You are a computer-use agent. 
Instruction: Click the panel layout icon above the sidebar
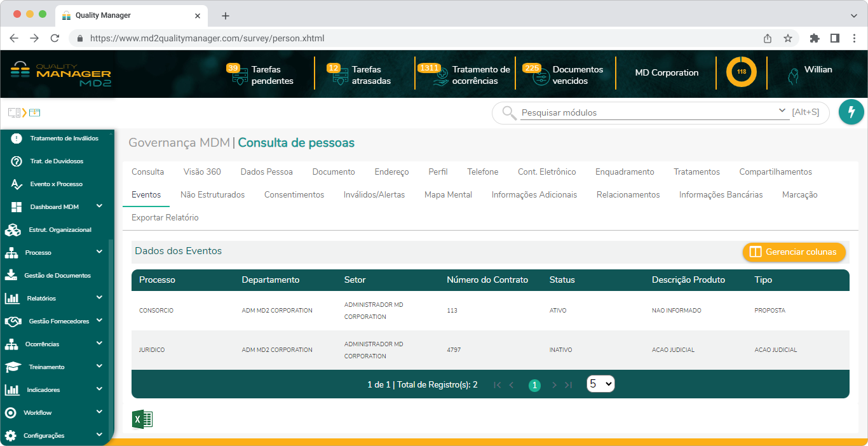click(x=13, y=112)
